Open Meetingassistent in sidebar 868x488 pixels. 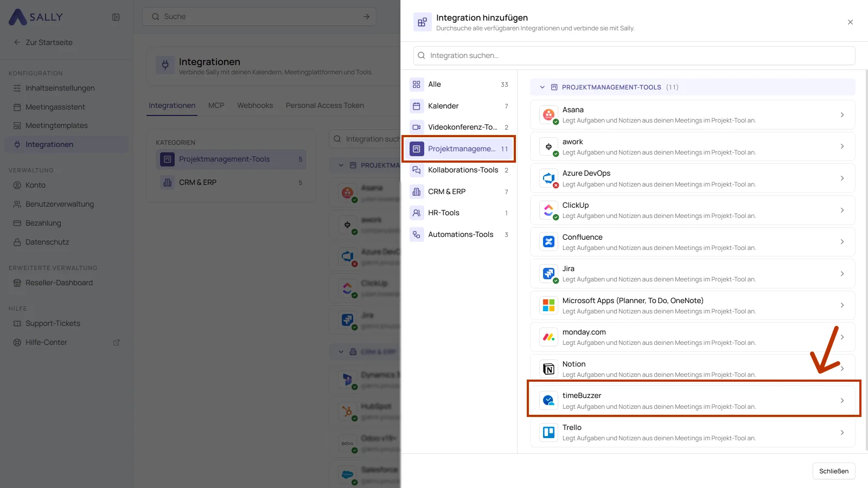[x=66, y=107]
